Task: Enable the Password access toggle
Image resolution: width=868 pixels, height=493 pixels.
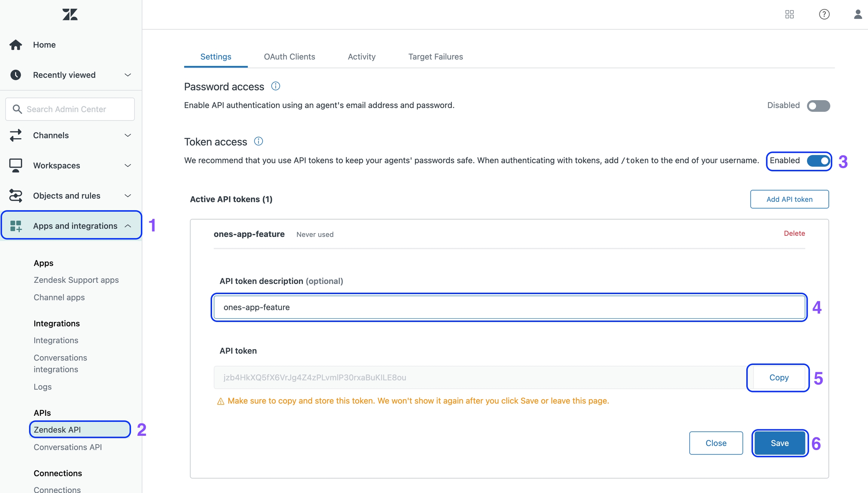Action: pyautogui.click(x=818, y=106)
